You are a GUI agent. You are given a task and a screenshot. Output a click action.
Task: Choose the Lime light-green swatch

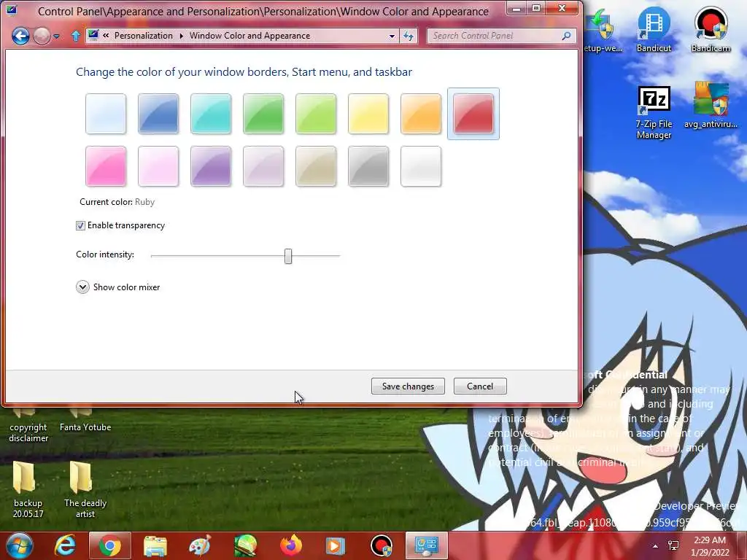(316, 114)
